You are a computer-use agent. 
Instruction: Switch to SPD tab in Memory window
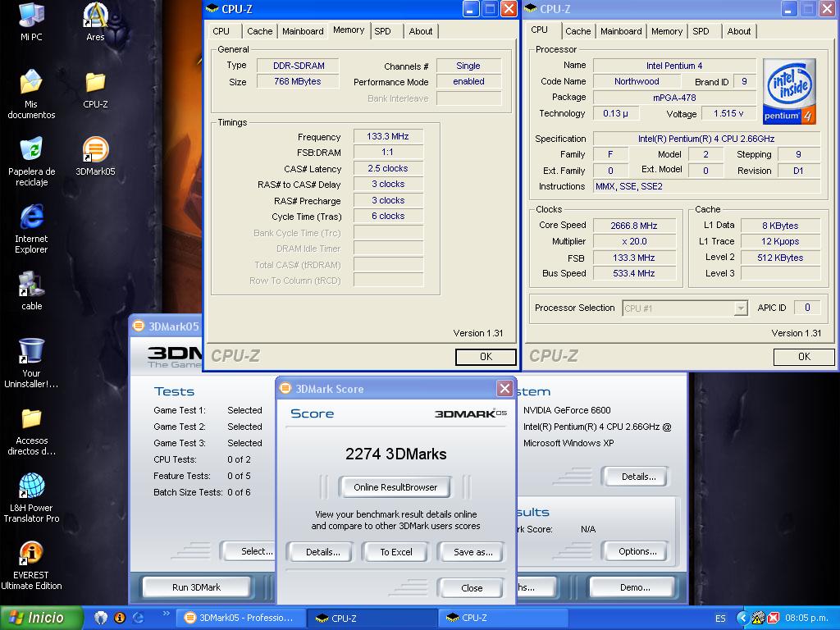382,31
